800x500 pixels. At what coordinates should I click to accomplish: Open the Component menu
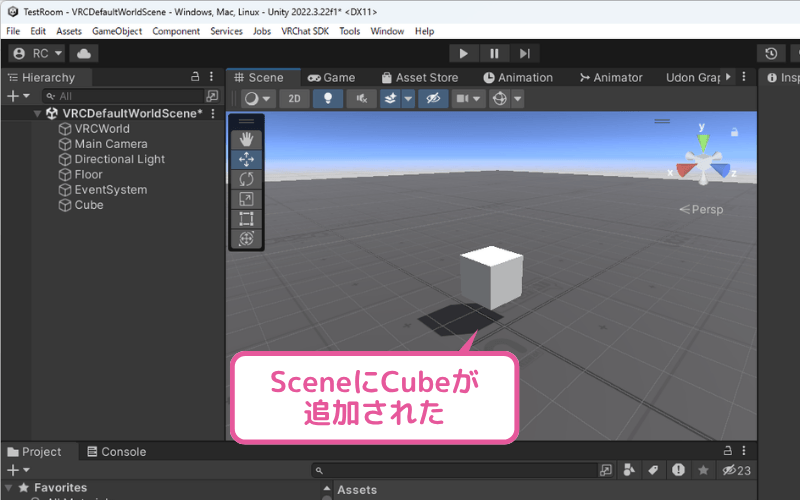176,31
